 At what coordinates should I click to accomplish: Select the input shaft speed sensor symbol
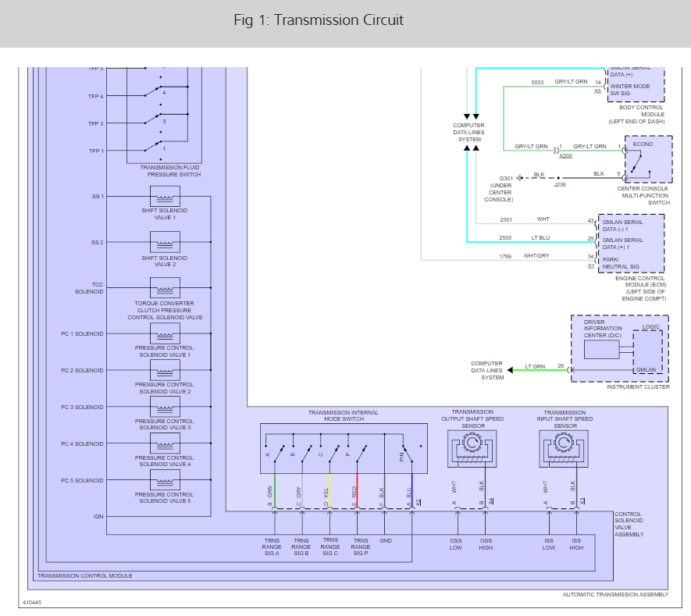click(564, 447)
